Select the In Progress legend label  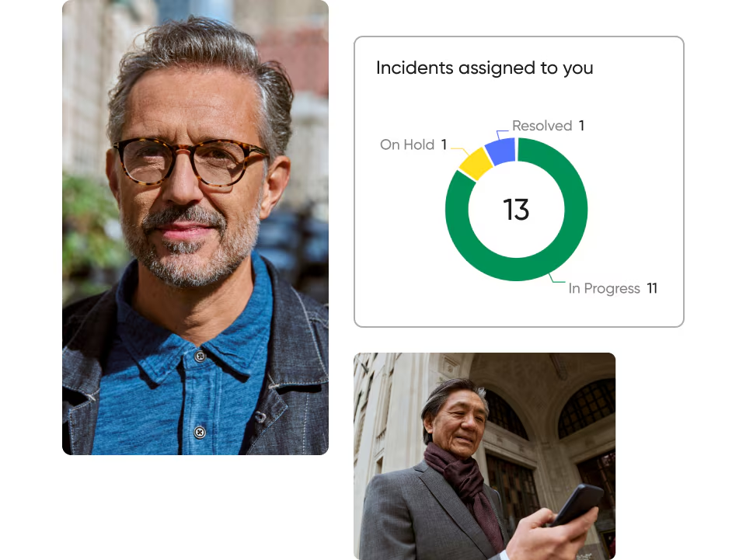tap(605, 288)
